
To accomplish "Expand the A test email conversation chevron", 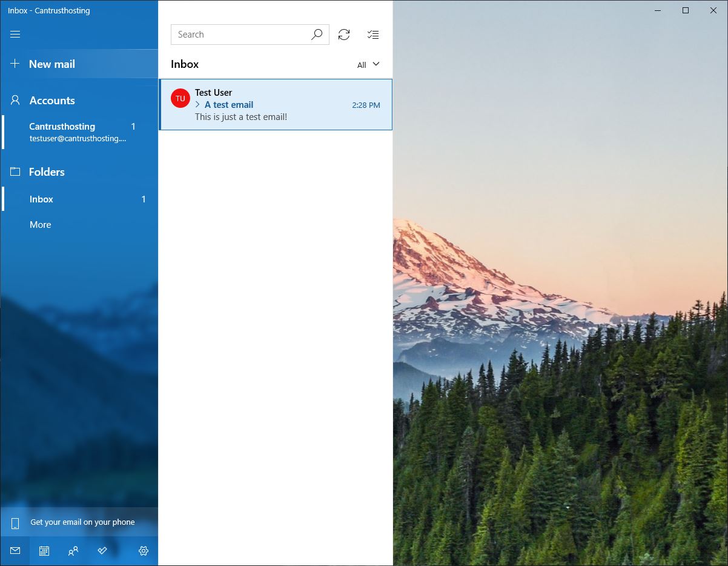I will pyautogui.click(x=198, y=105).
